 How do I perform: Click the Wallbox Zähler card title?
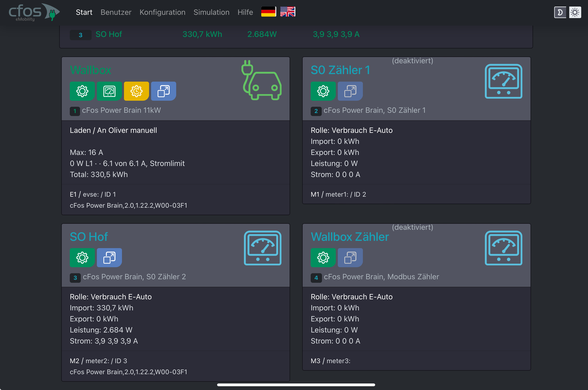[x=350, y=237]
